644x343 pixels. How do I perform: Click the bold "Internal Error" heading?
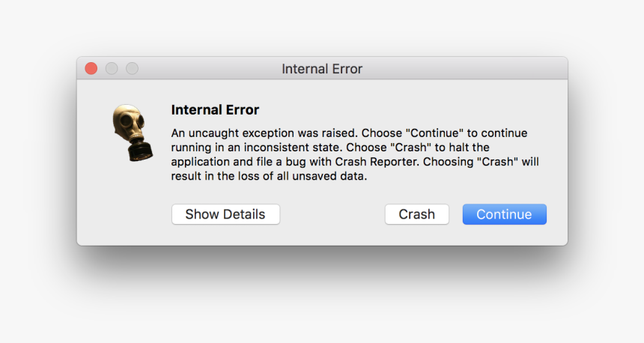pos(215,109)
